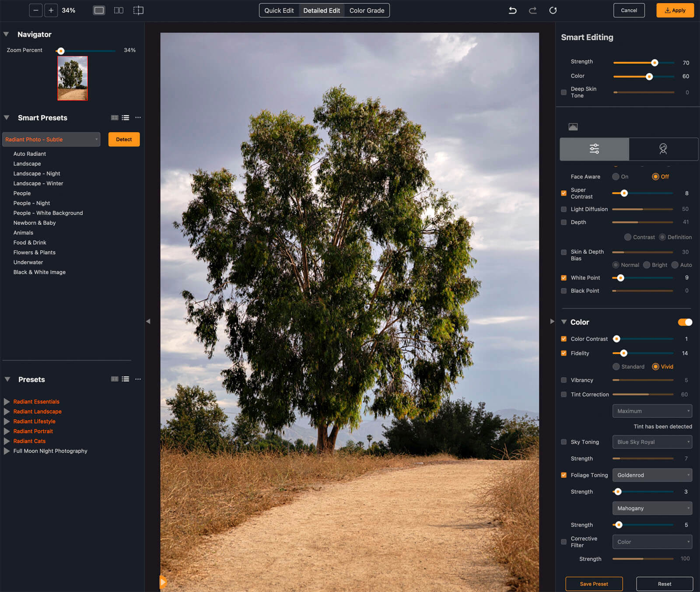Click the zoom out minus button

[36, 10]
